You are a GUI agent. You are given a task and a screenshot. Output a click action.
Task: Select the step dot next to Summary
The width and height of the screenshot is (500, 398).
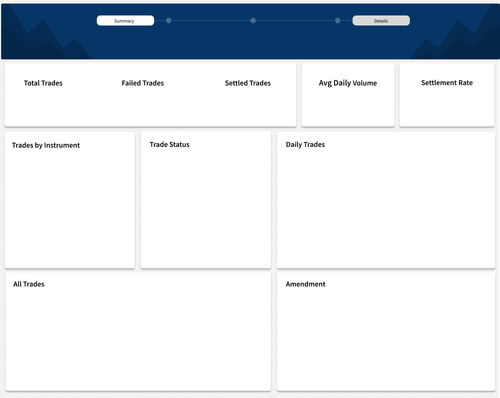click(x=169, y=21)
